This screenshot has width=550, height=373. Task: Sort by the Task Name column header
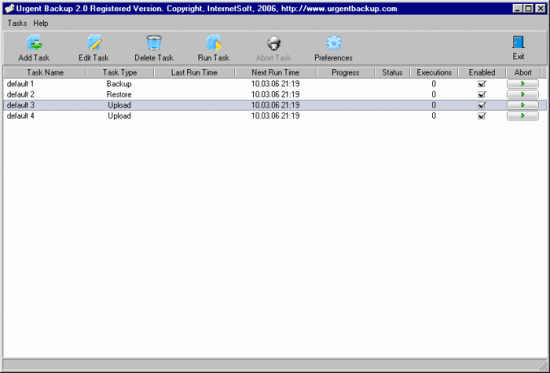pyautogui.click(x=45, y=73)
